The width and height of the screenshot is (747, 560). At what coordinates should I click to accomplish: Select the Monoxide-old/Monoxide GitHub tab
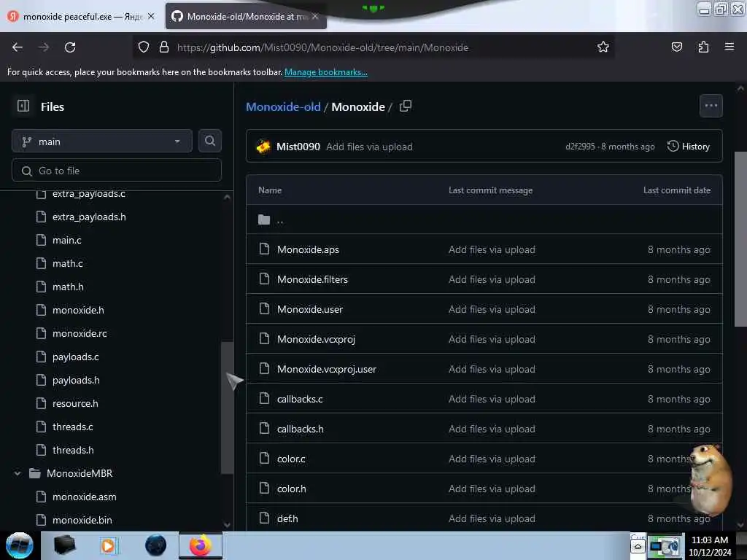[246, 16]
